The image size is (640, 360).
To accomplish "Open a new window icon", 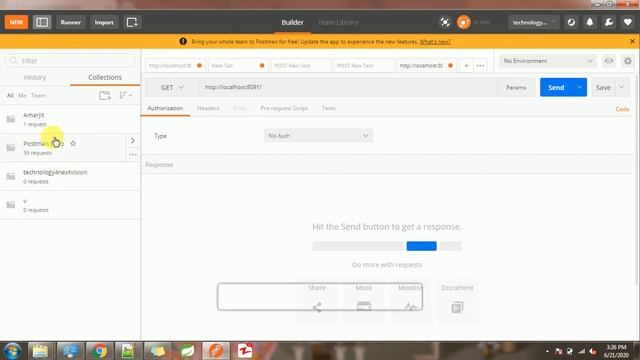I will click(132, 22).
